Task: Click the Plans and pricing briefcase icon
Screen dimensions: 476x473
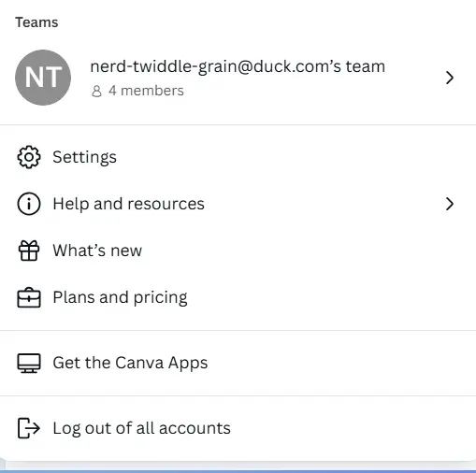Action: [29, 297]
